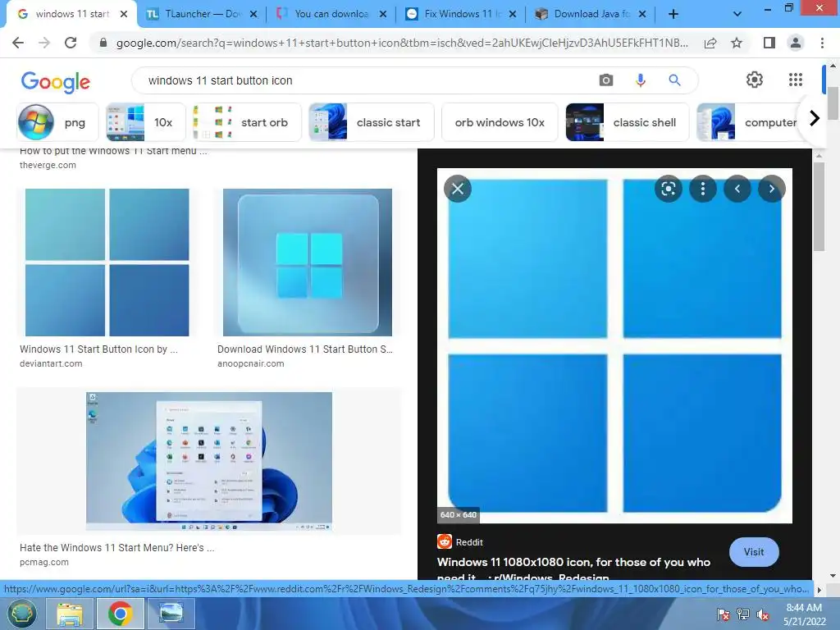Focus the Chrome address bar

click(402, 43)
